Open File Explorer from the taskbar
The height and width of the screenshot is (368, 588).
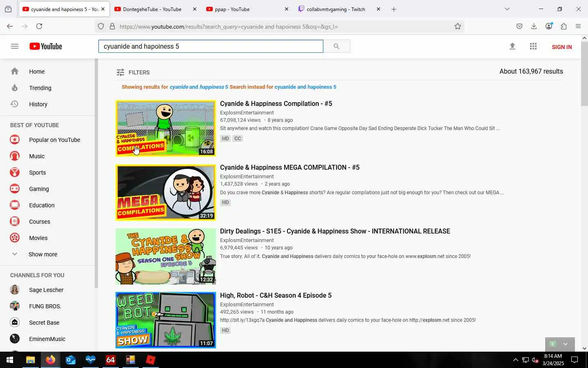(x=30, y=360)
